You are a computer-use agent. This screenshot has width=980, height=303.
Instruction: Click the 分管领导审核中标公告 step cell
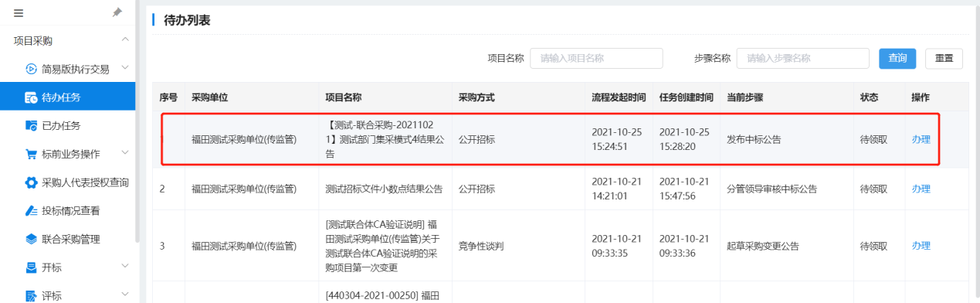tap(771, 189)
